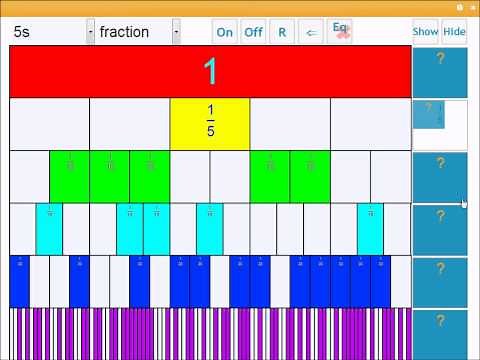Viewport: 480px width, 360px height.
Task: Toggle the last blue twentieth cell
Action: [x=381, y=282]
